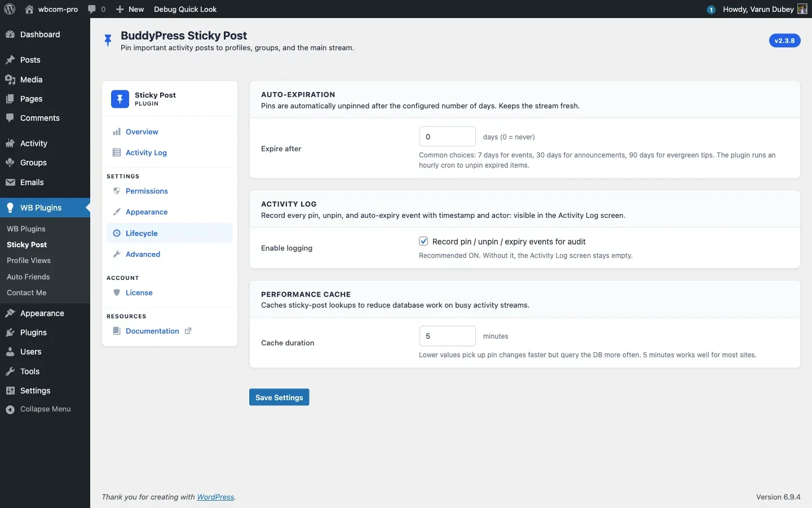Focus the Cache duration minutes field
This screenshot has height=508, width=812.
pos(448,336)
